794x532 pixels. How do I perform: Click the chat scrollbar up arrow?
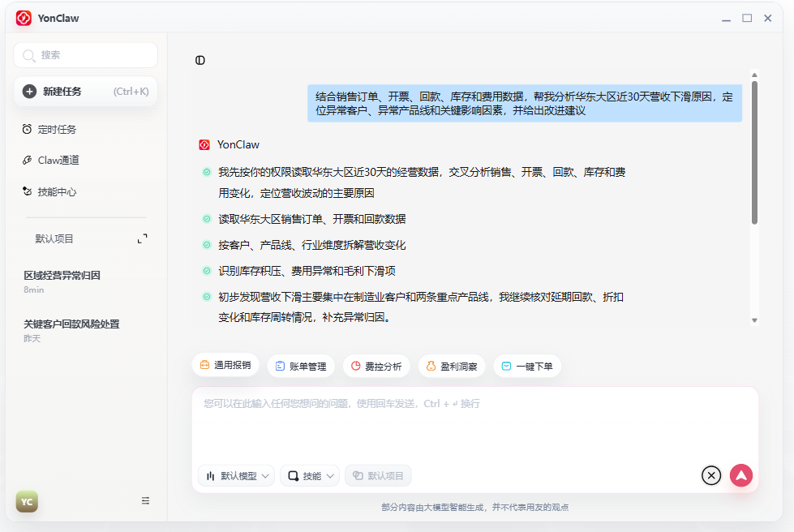coord(754,75)
